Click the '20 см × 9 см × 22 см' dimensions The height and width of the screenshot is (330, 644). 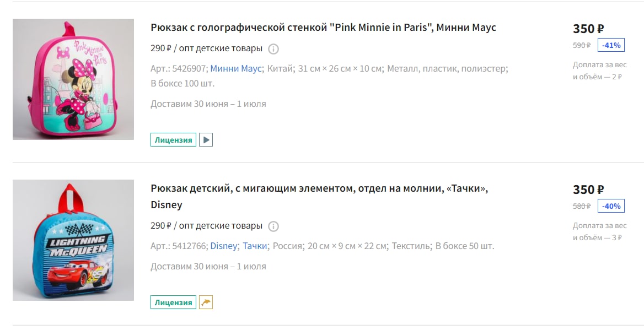tap(347, 246)
